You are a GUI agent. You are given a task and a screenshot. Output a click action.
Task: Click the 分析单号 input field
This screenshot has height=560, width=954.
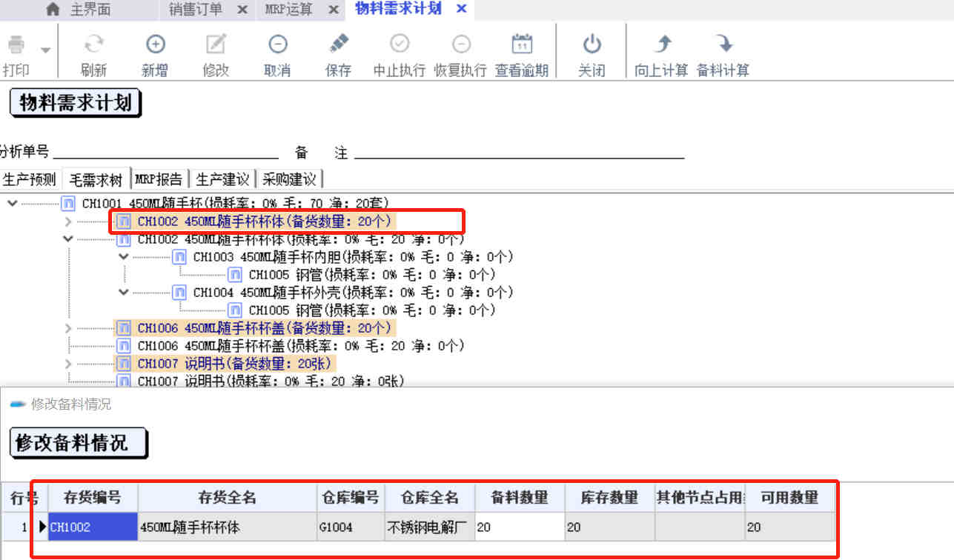(x=165, y=152)
